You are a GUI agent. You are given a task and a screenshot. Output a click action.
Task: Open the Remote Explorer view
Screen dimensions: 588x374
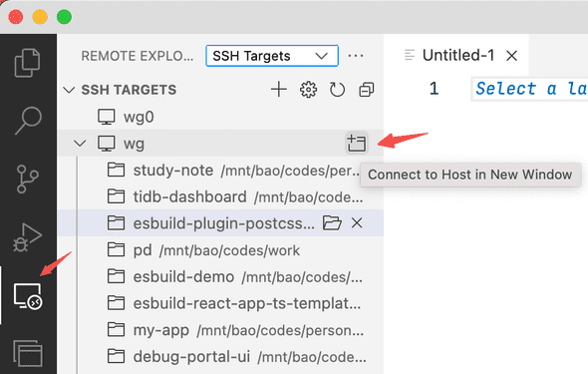(28, 296)
